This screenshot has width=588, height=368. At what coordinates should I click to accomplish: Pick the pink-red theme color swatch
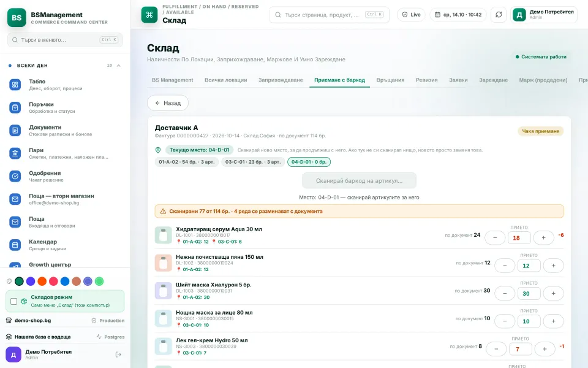[54, 282]
